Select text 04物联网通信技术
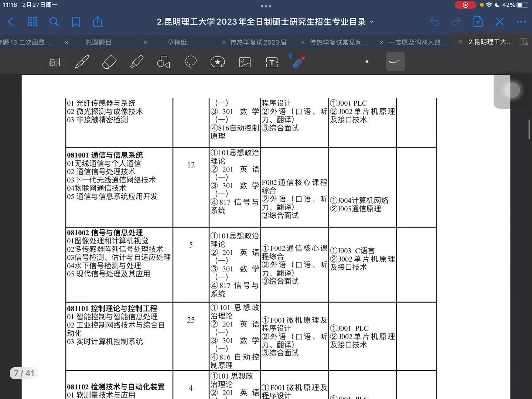Viewport: 532px width, 399px height. click(96, 188)
